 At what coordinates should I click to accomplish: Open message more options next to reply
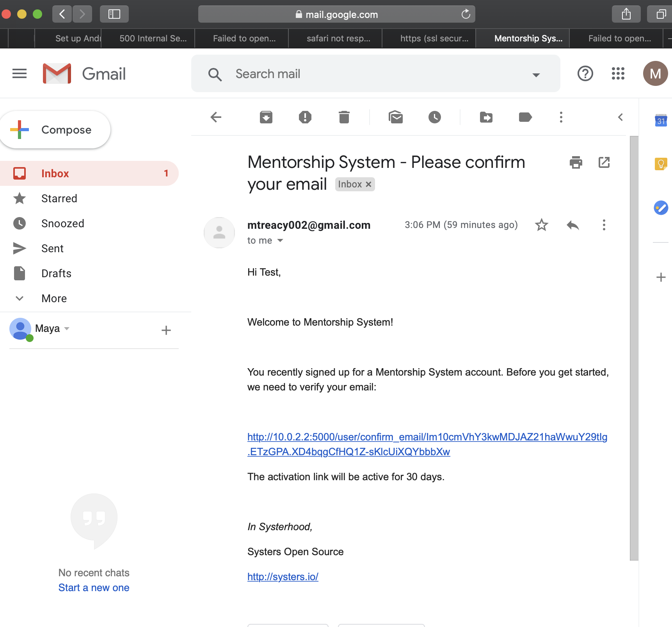604,225
